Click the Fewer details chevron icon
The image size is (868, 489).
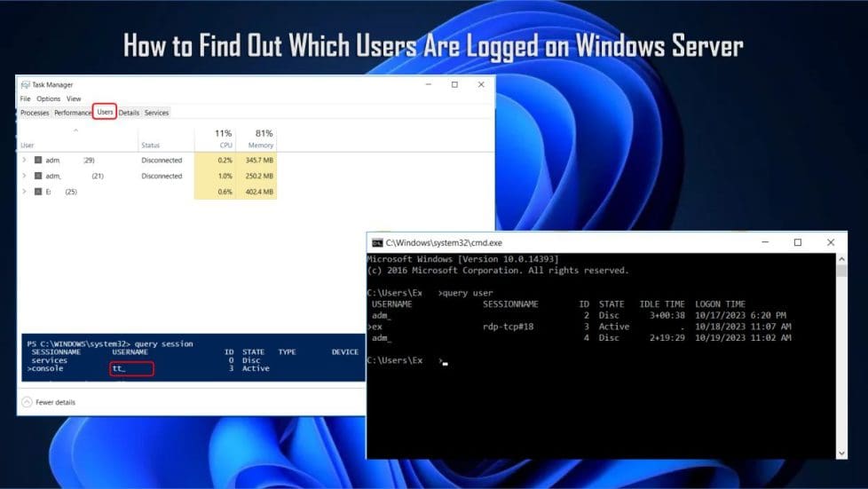coord(27,402)
